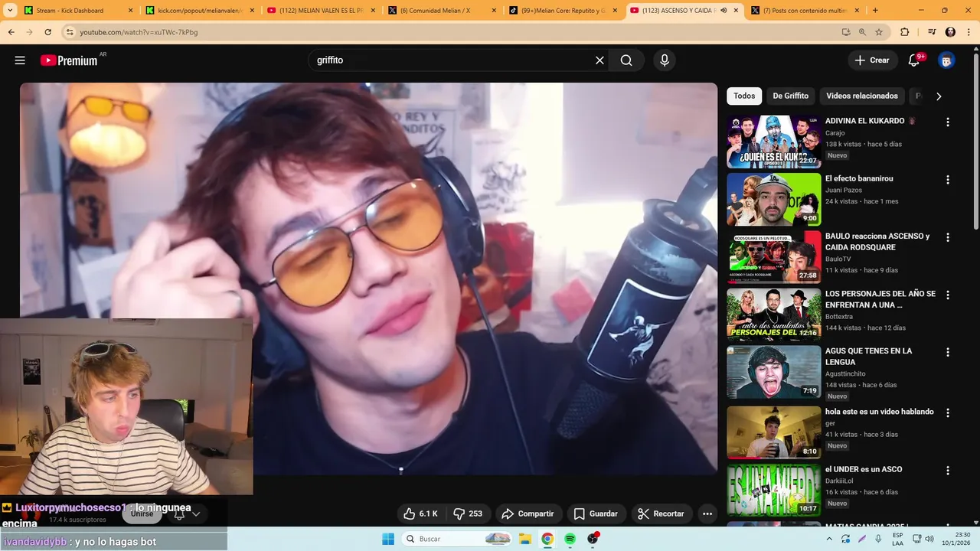The width and height of the screenshot is (980, 551).
Task: Open YouTube account avatar menu
Action: tap(946, 60)
